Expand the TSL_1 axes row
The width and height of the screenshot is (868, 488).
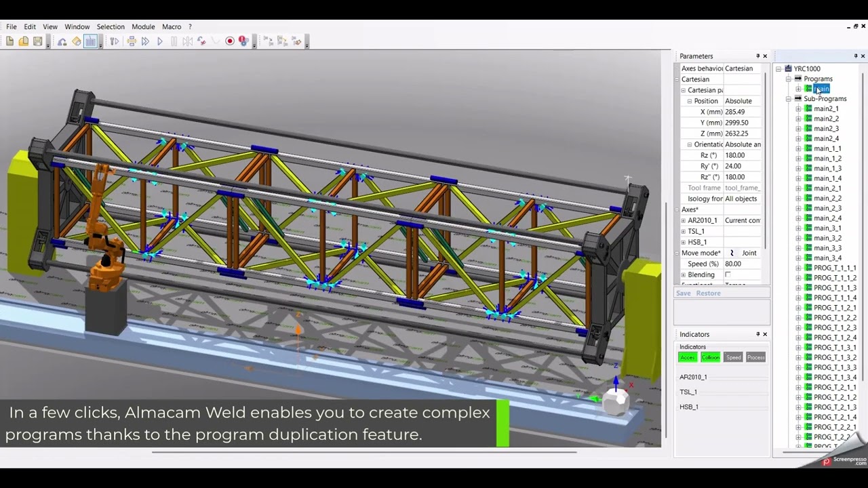tap(684, 231)
